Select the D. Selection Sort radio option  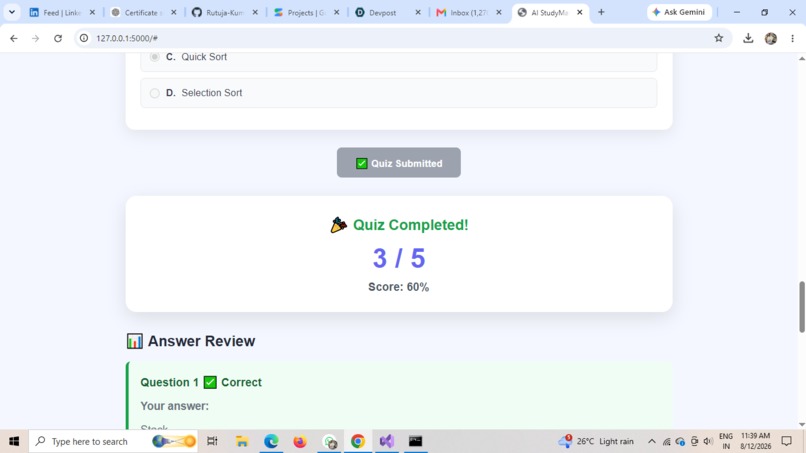(x=155, y=93)
